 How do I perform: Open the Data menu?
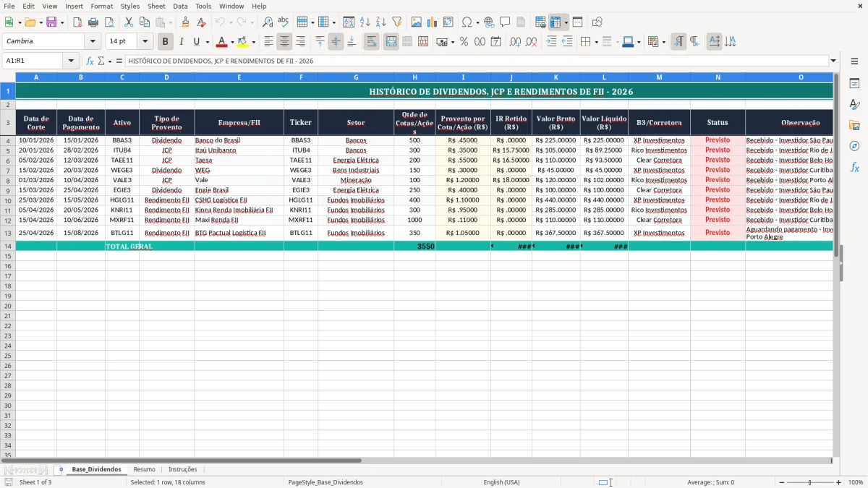[180, 6]
